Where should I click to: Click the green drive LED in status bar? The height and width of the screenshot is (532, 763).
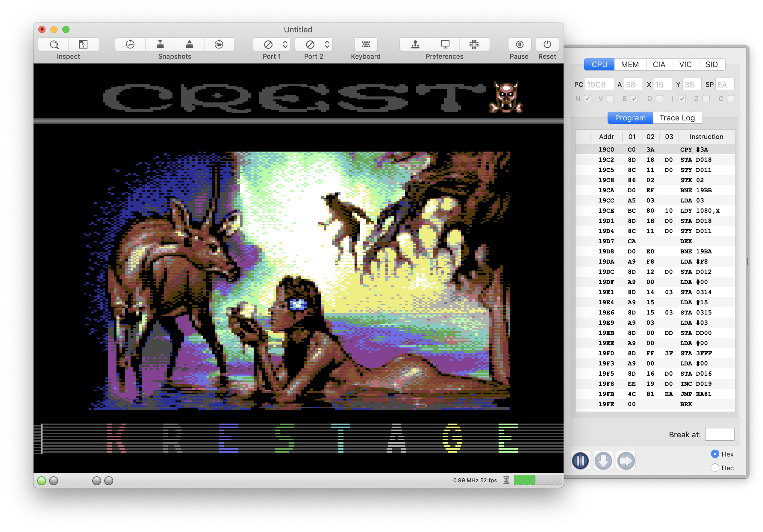click(42, 480)
